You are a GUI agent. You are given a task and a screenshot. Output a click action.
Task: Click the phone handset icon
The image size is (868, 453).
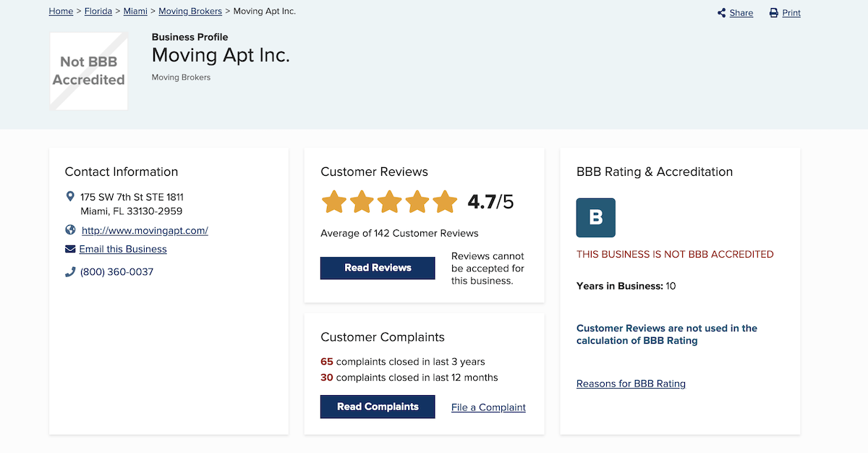coord(70,272)
